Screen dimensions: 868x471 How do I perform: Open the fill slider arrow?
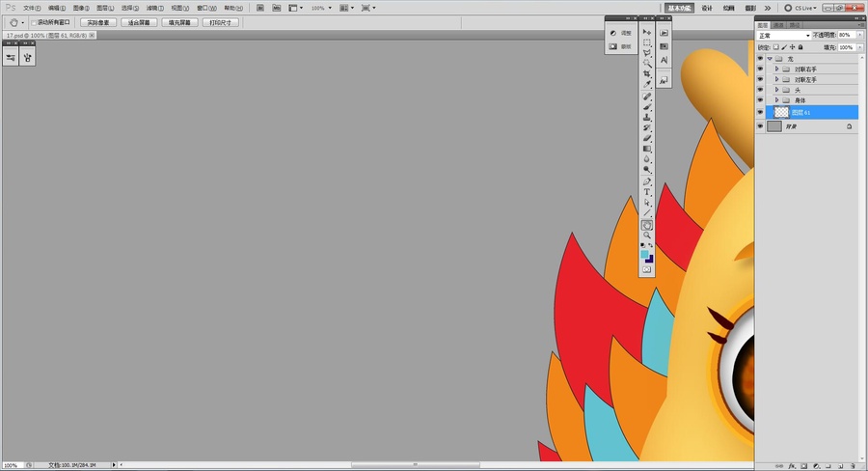pos(859,47)
